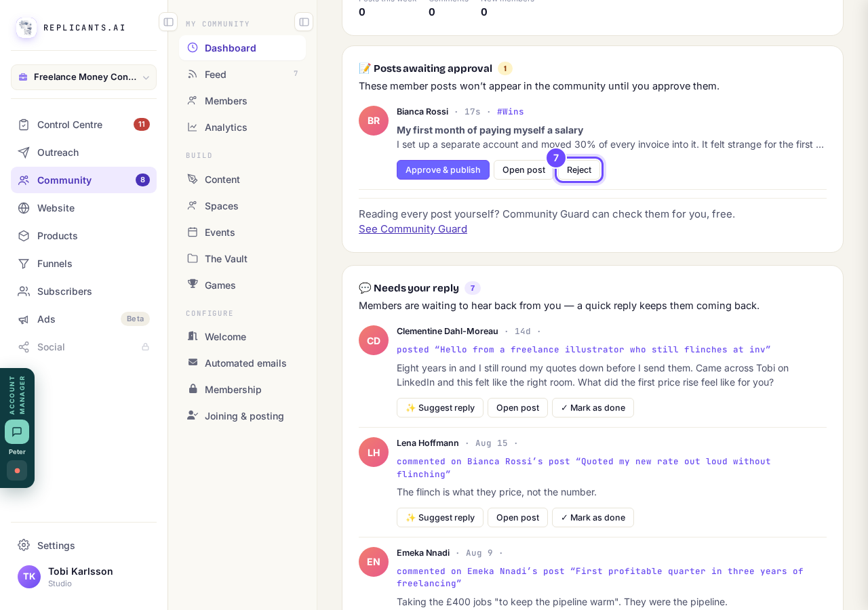Click the Analytics chart icon
The width and height of the screenshot is (868, 610).
193,127
